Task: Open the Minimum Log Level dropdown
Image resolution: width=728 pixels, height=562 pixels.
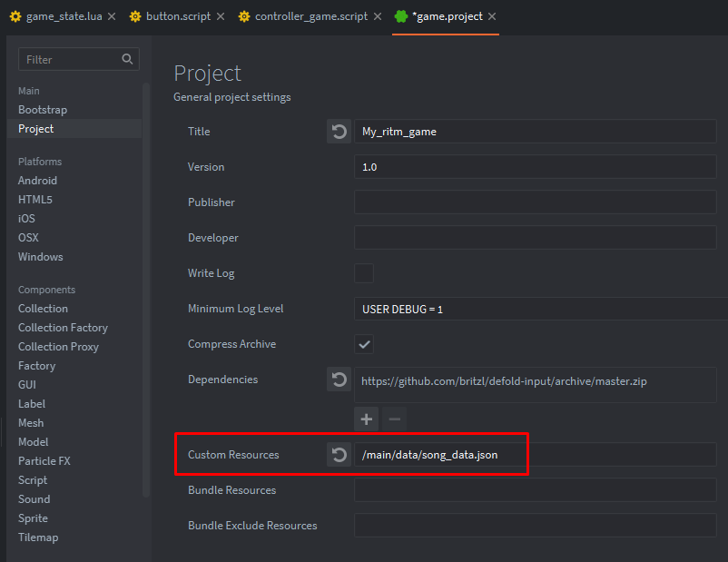Action: pyautogui.click(x=539, y=309)
